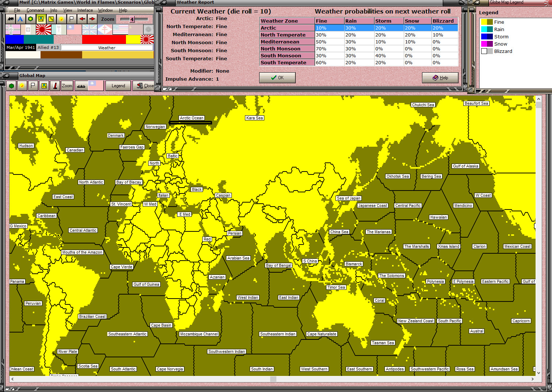Select the Union Jack flag
The width and height of the screenshot is (552, 392).
pos(89,30)
